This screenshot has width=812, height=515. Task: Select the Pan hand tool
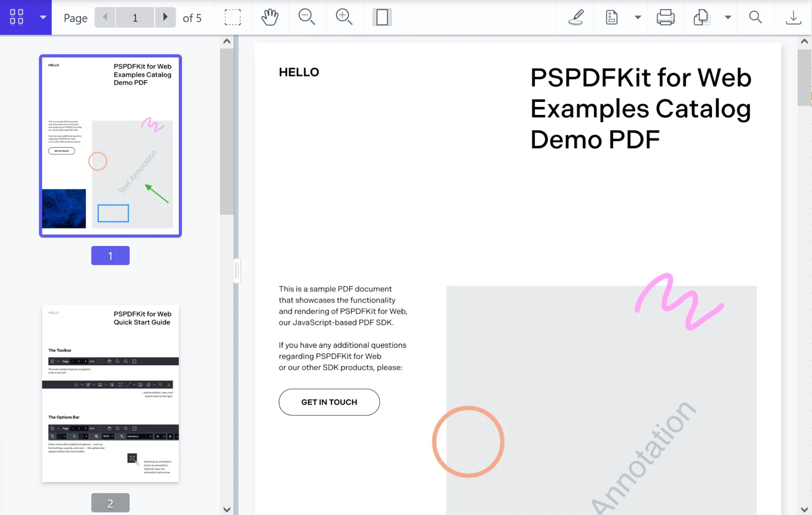point(269,17)
